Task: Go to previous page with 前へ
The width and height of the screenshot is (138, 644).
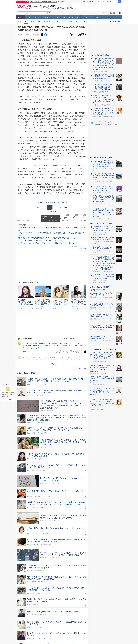Action: coord(38,207)
